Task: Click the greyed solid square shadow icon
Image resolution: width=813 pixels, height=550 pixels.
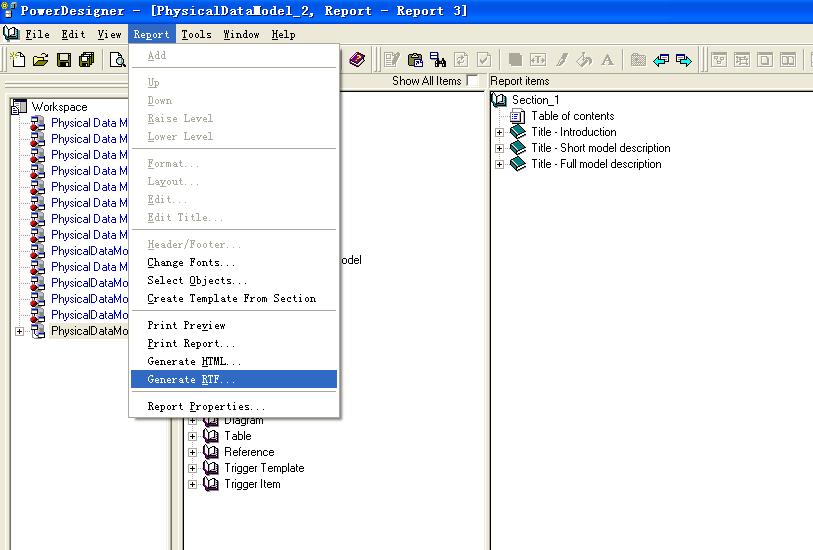Action: click(515, 60)
